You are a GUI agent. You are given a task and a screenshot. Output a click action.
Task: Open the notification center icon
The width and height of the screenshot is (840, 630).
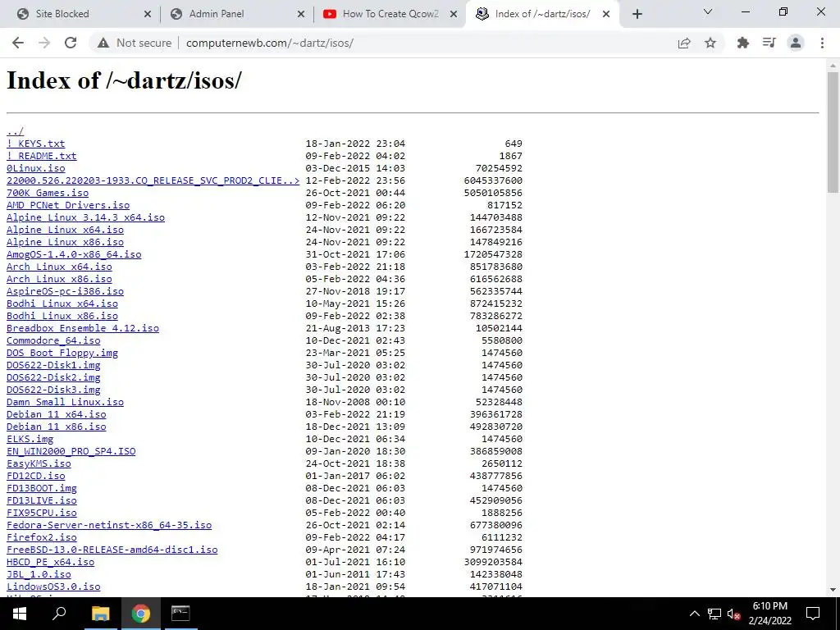(813, 614)
